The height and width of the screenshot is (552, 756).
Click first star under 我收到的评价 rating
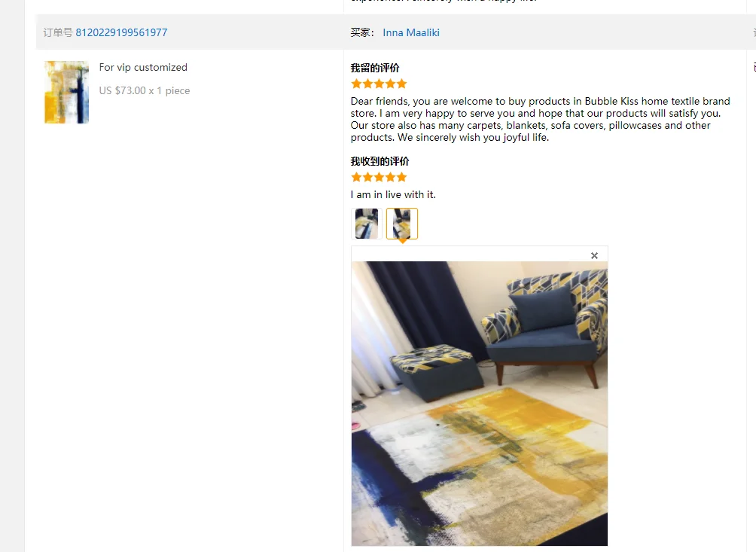pyautogui.click(x=356, y=177)
